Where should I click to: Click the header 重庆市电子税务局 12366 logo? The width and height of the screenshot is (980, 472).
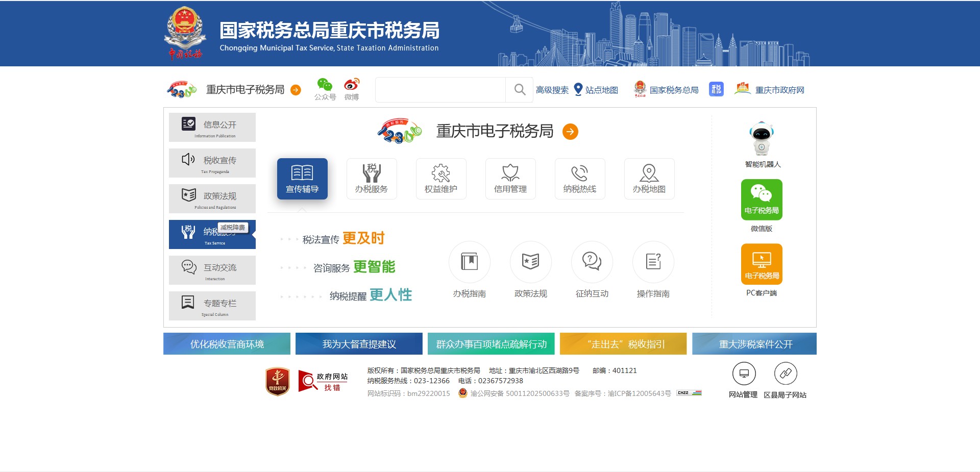(x=182, y=90)
